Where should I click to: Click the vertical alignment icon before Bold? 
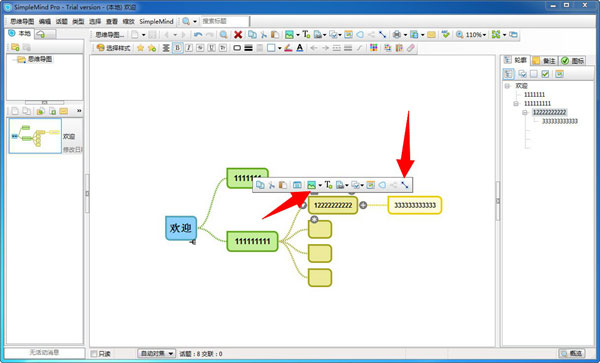point(166,48)
